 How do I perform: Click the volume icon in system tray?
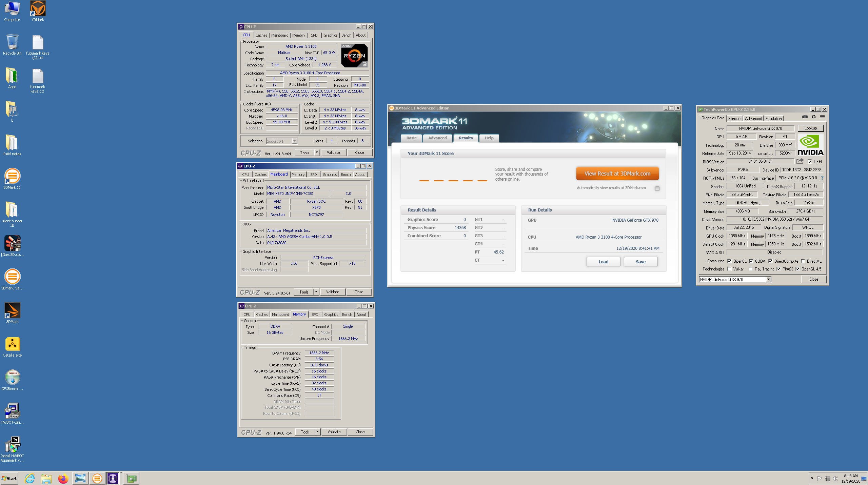pyautogui.click(x=835, y=479)
